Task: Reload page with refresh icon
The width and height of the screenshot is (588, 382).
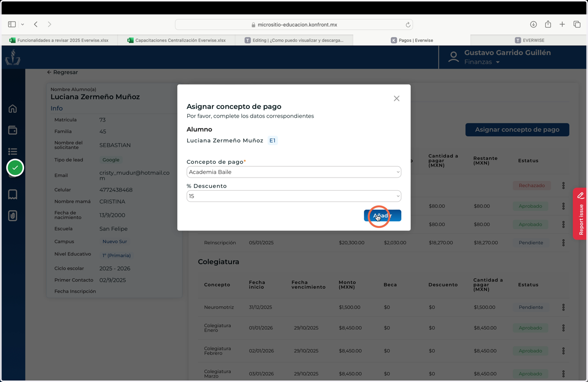Action: coord(408,25)
